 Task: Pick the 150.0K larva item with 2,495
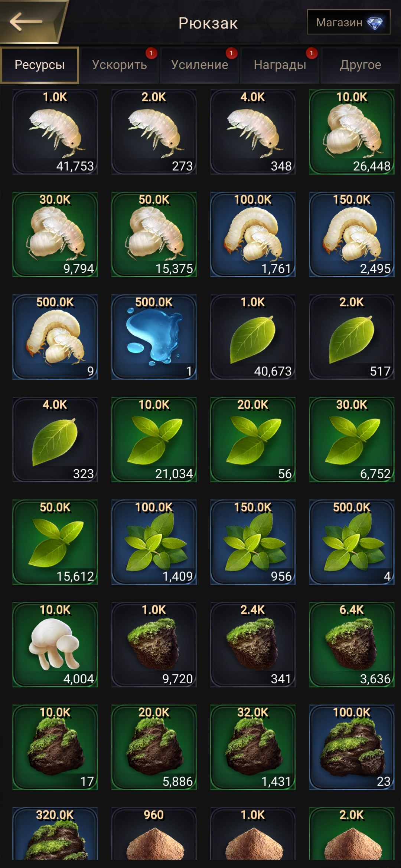click(x=352, y=234)
